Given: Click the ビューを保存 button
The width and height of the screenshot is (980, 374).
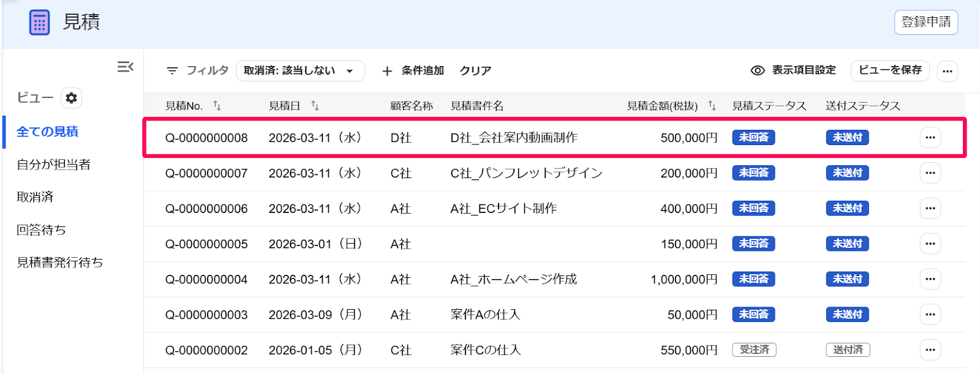Looking at the screenshot, I should (890, 70).
